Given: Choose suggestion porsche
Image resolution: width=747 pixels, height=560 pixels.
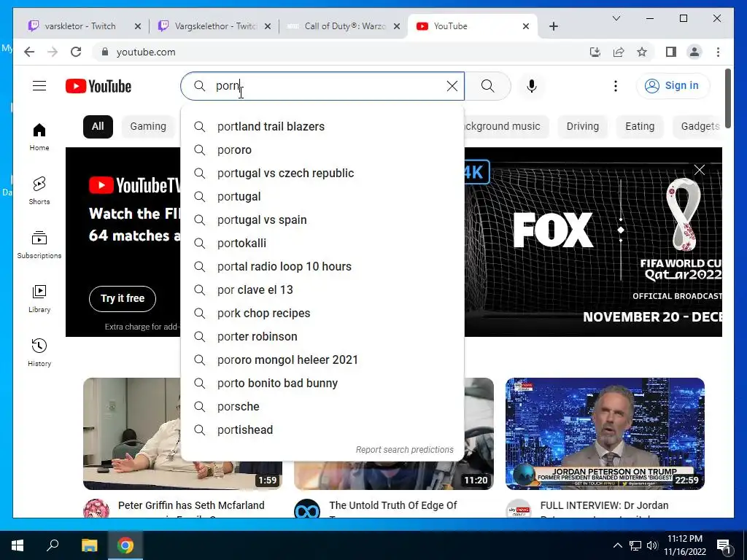Looking at the screenshot, I should coord(322,406).
